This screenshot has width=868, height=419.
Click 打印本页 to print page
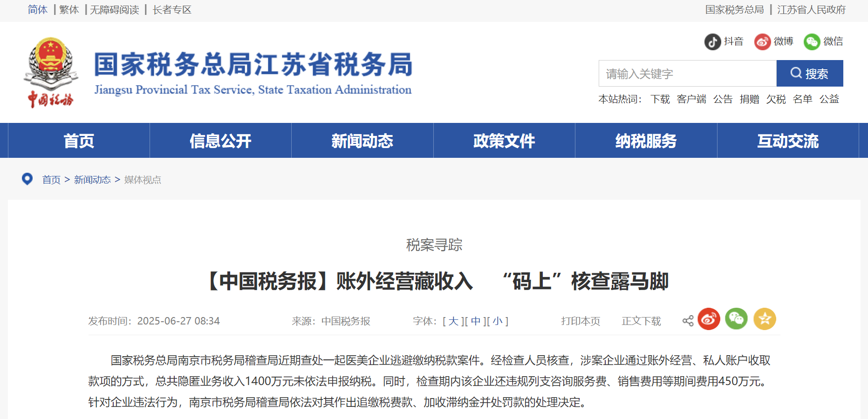pos(581,321)
